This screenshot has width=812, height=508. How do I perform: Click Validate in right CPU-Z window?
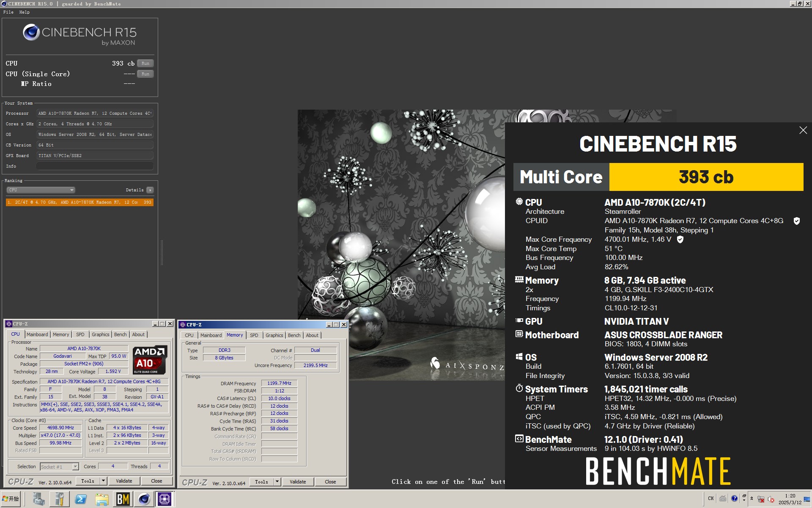tap(298, 482)
